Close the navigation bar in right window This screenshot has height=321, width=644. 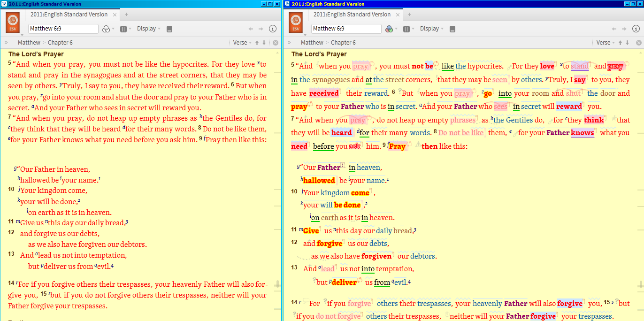(x=638, y=43)
